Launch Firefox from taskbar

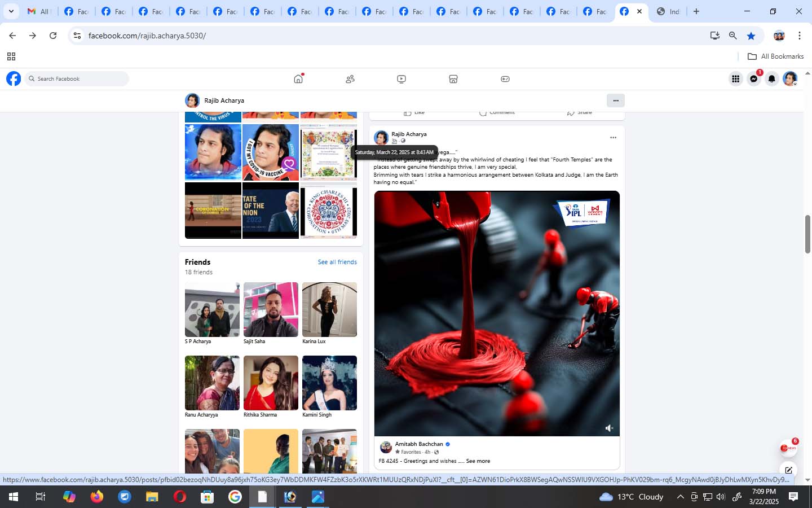coord(97,497)
